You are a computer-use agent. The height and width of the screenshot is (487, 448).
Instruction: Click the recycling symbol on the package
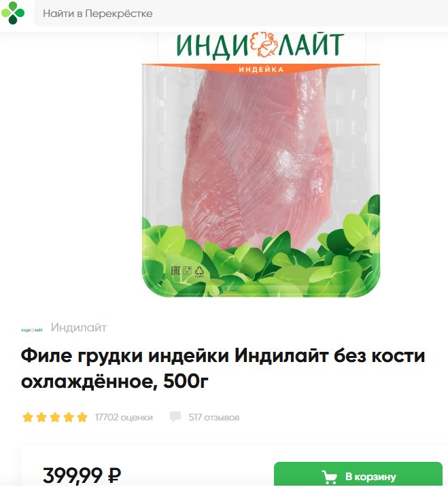pos(199,271)
